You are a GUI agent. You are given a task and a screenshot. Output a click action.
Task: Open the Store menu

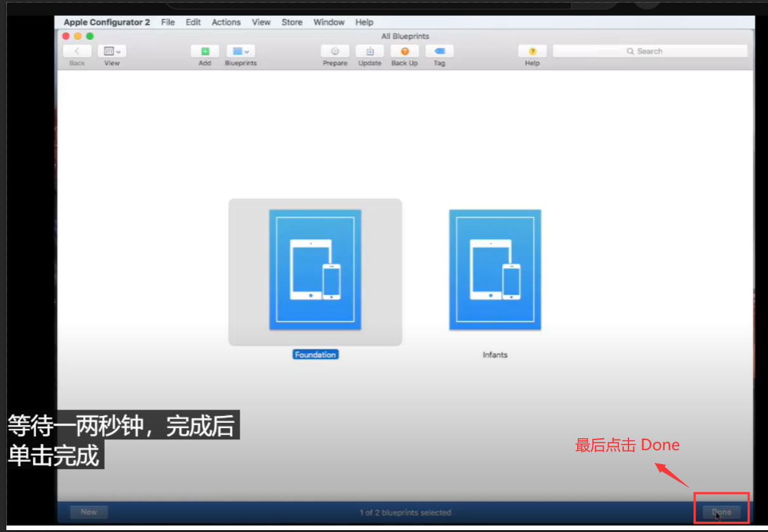click(x=292, y=22)
